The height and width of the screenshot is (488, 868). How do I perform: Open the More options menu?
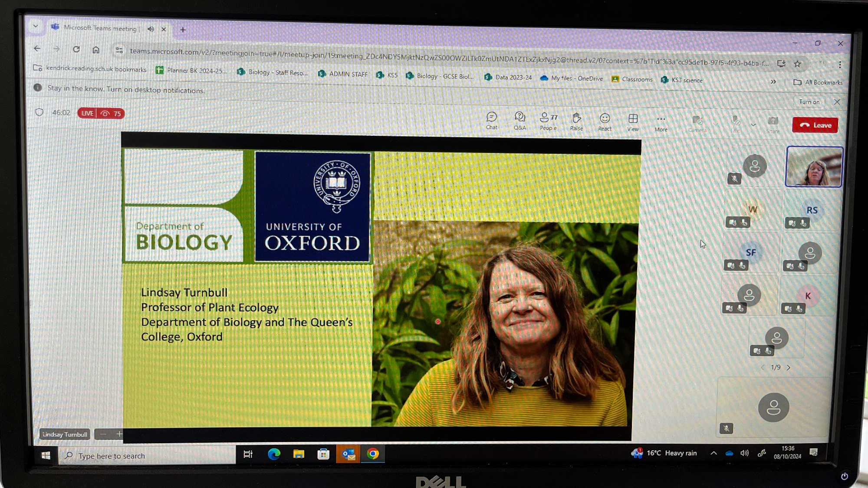point(661,123)
